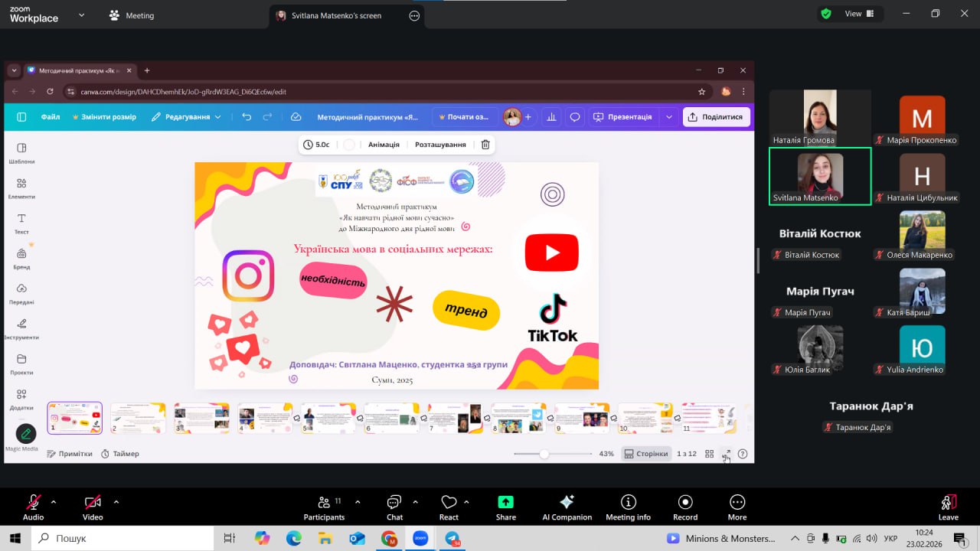980x551 pixels.
Task: Select the Animation tab above slide
Action: pos(384,145)
